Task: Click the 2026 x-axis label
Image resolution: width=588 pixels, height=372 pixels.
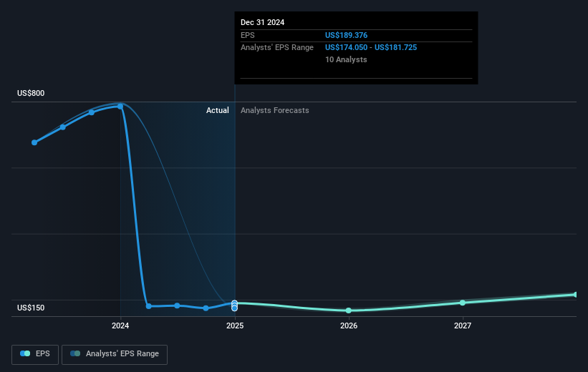Action: point(349,326)
